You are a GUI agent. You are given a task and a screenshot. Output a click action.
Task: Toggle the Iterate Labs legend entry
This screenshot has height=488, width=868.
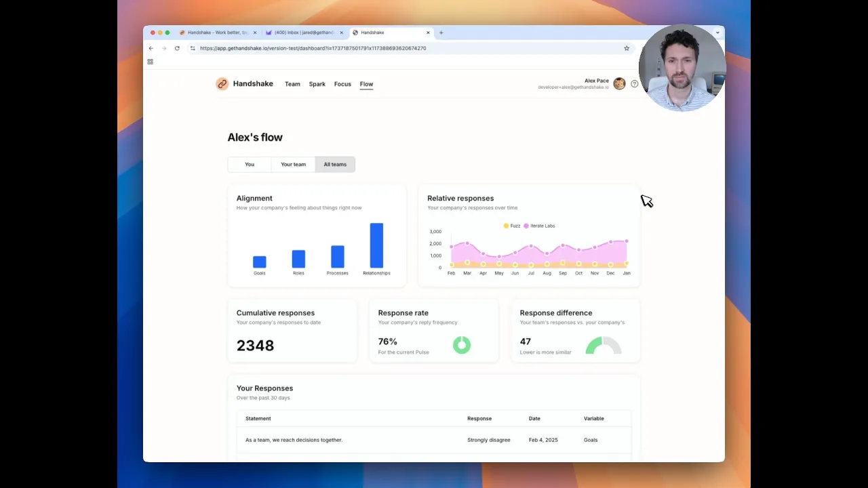click(x=539, y=226)
